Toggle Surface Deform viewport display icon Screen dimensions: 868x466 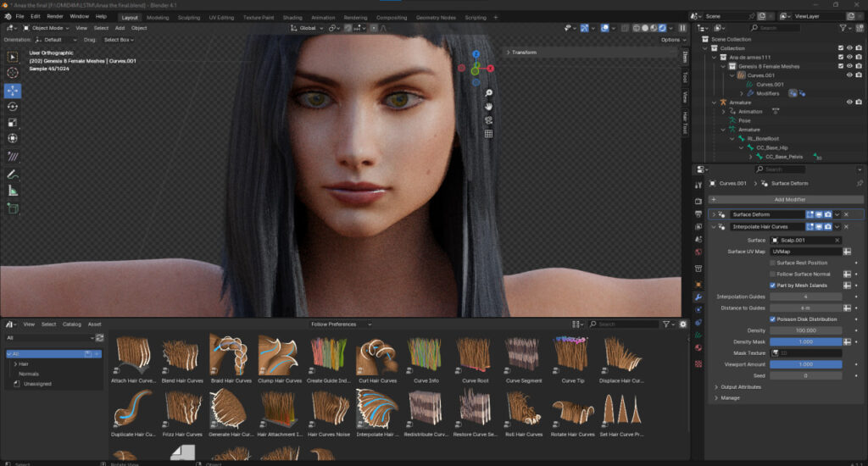(819, 214)
